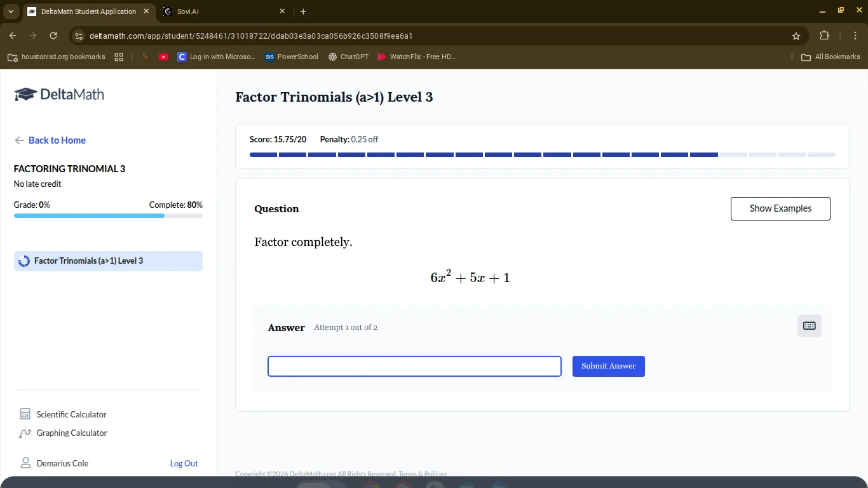Click the Show Examples button
Image resolution: width=868 pixels, height=488 pixels.
pos(780,208)
